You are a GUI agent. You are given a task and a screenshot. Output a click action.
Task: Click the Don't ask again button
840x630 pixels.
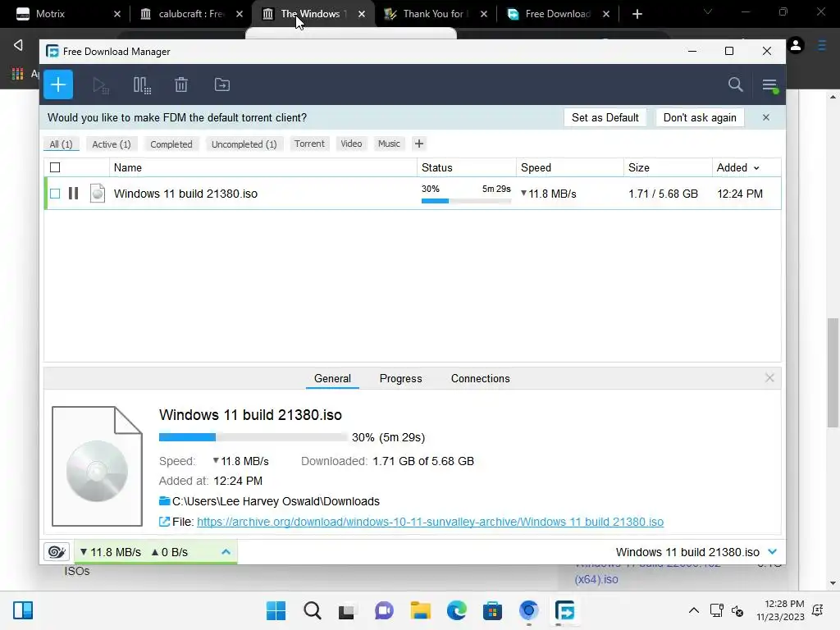(700, 117)
